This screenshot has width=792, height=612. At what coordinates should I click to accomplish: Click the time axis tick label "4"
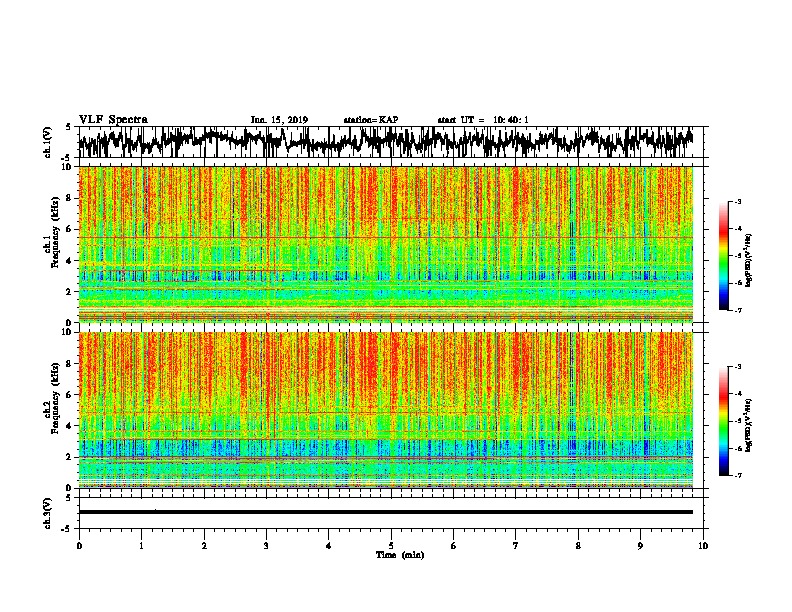click(329, 546)
